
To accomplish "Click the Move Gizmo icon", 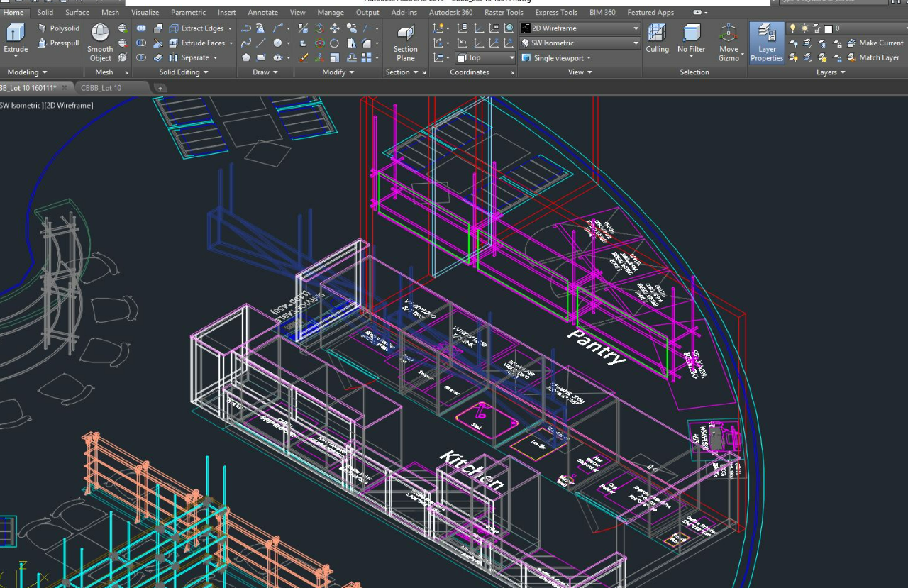I will 729,41.
